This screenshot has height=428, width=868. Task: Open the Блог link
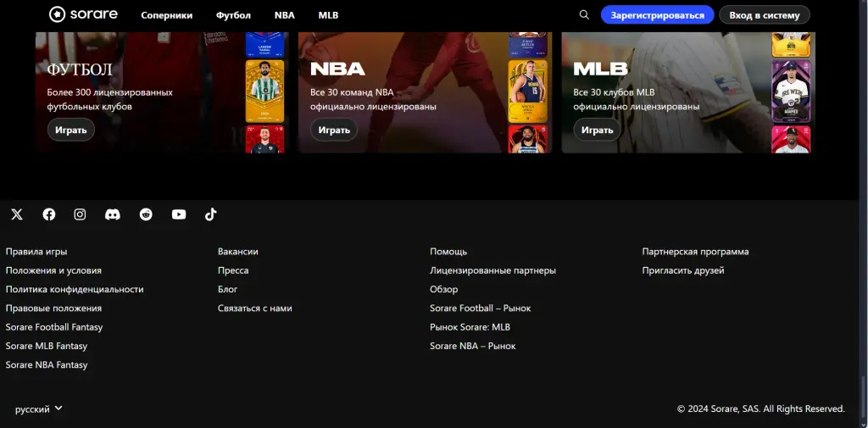click(227, 289)
